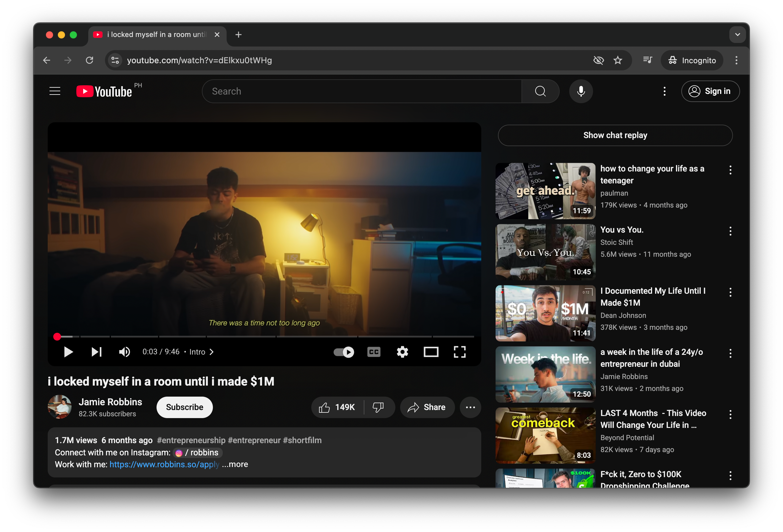783x532 pixels.
Task: Open the tab search dropdown arrow
Action: pyautogui.click(x=737, y=35)
